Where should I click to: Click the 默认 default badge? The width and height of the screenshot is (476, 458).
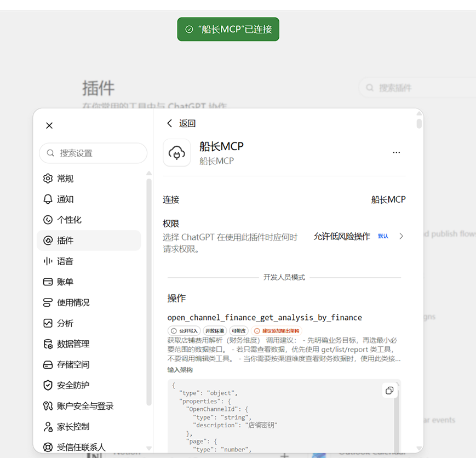point(383,236)
